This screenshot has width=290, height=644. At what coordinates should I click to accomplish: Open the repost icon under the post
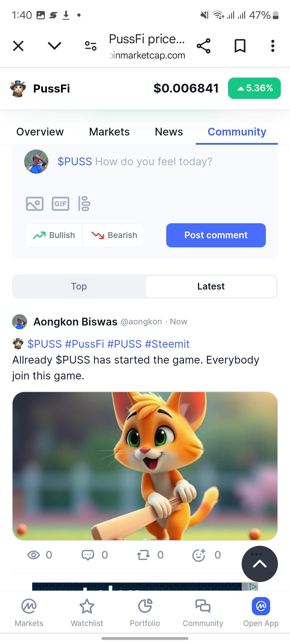(143, 555)
